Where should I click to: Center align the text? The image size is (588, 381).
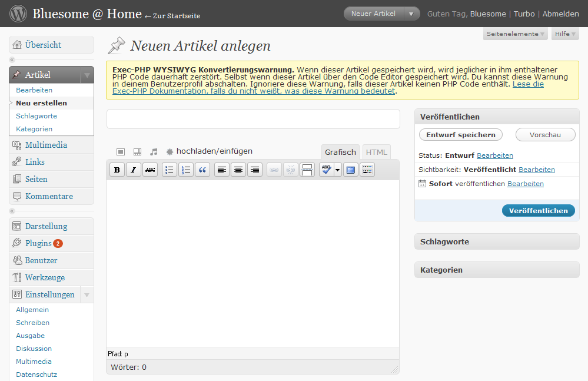pos(238,170)
